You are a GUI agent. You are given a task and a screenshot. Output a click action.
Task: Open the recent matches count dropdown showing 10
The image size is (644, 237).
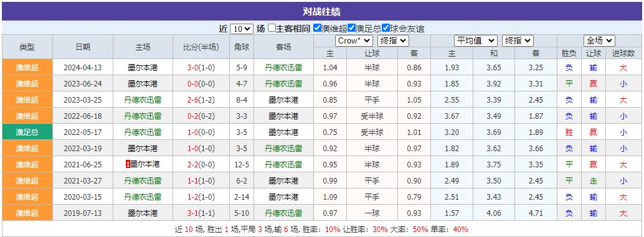tap(242, 29)
